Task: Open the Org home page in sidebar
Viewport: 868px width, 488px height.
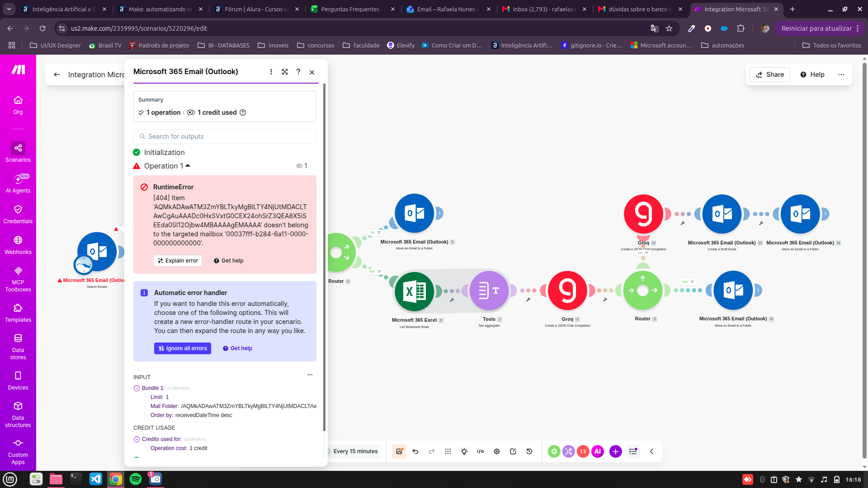Action: tap(18, 105)
